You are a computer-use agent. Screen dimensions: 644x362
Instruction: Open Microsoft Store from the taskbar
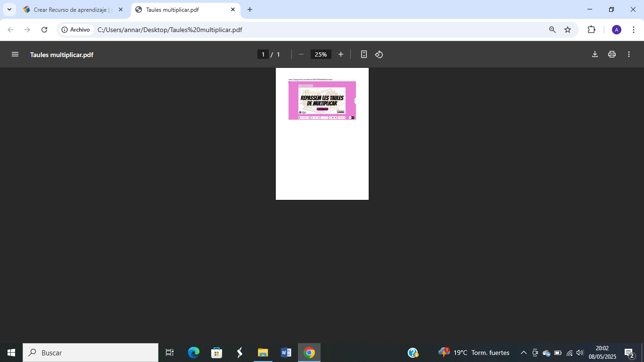216,353
